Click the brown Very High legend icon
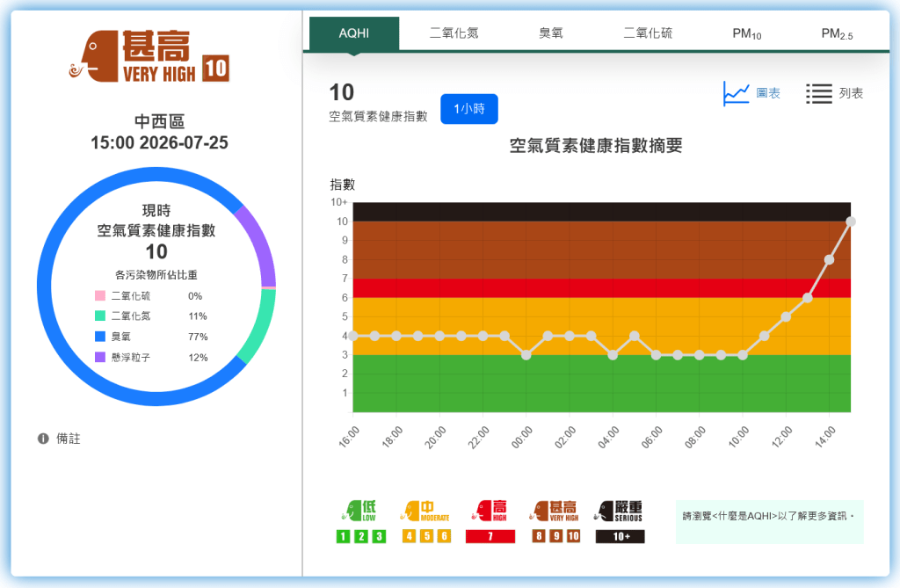This screenshot has height=588, width=900. coord(554,511)
